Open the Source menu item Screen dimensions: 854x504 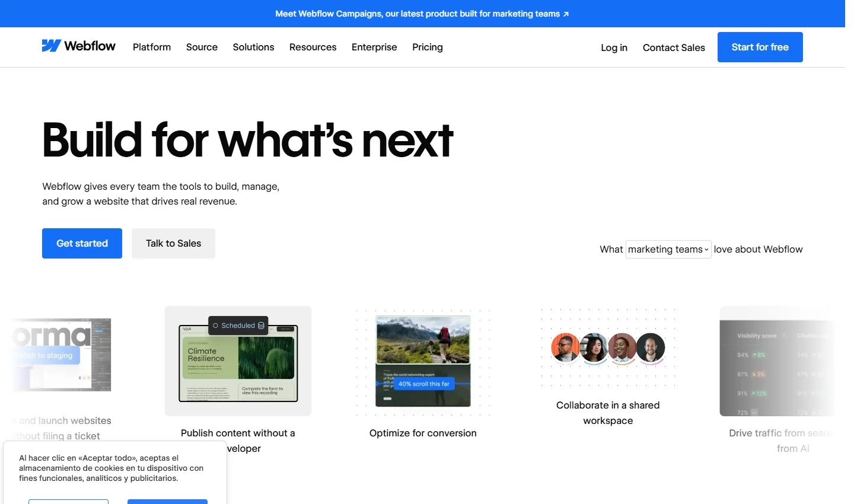[x=202, y=47]
